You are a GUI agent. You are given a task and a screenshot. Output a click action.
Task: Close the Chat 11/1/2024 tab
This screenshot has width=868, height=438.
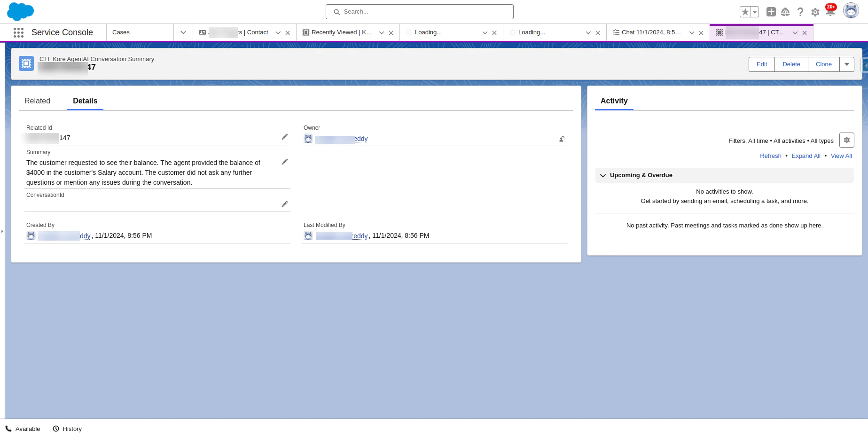click(701, 33)
